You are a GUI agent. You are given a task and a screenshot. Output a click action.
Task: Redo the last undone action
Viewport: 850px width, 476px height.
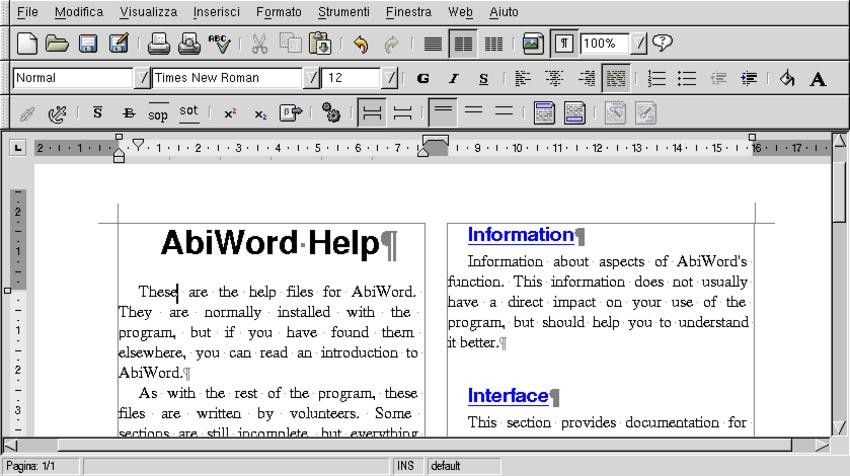coord(391,44)
